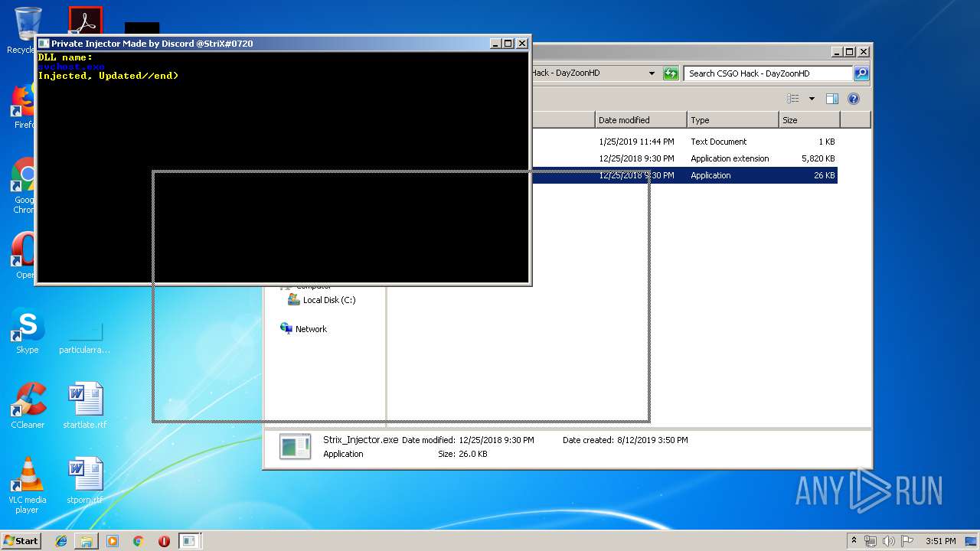Sort files by Size column header

[809, 120]
